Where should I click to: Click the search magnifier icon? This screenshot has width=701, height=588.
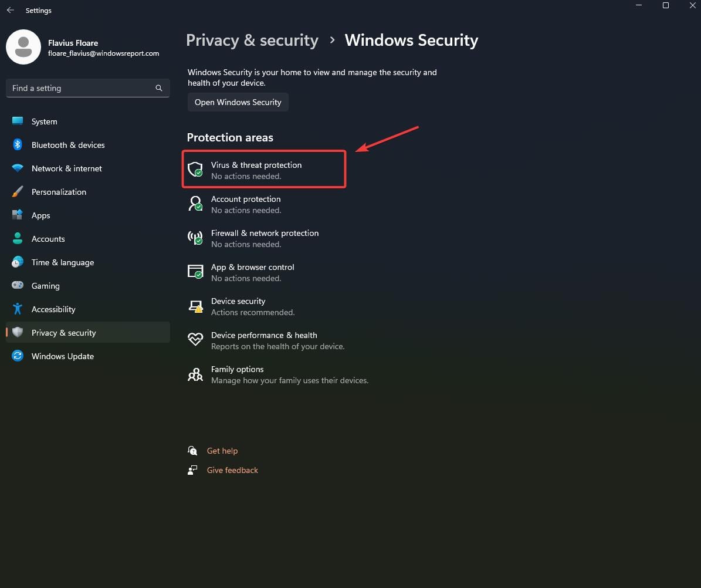coord(158,88)
